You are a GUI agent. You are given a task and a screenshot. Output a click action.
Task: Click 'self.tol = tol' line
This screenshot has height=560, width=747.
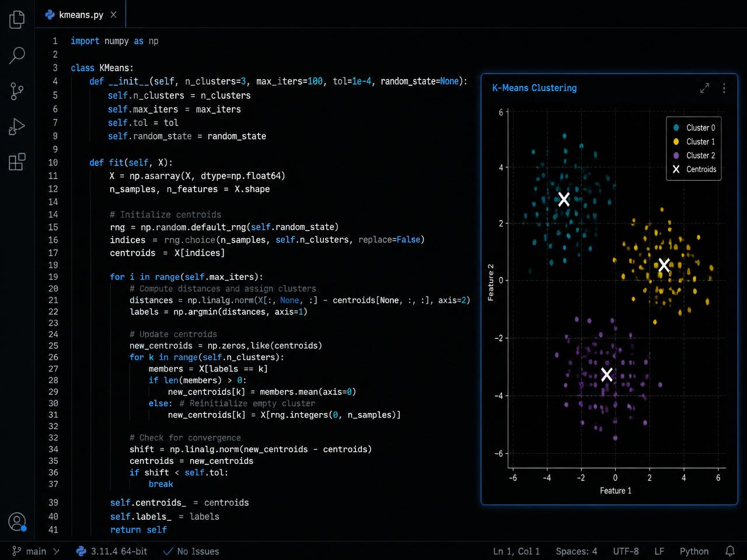(x=143, y=123)
